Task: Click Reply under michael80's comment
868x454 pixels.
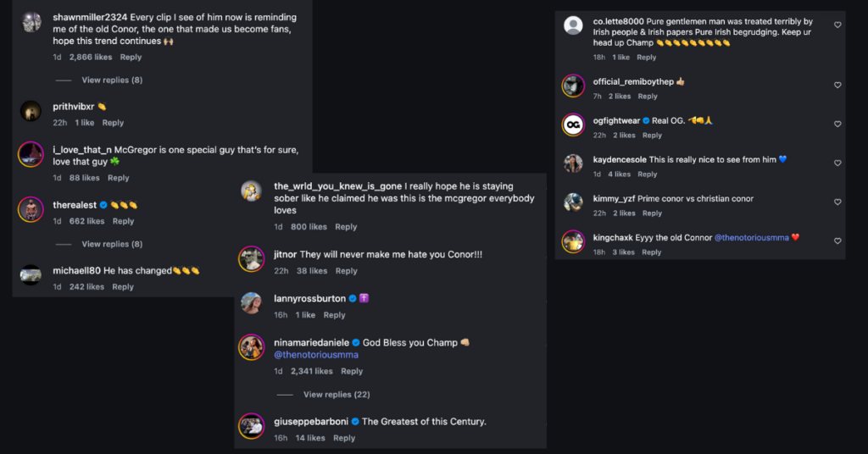Action: pos(123,287)
